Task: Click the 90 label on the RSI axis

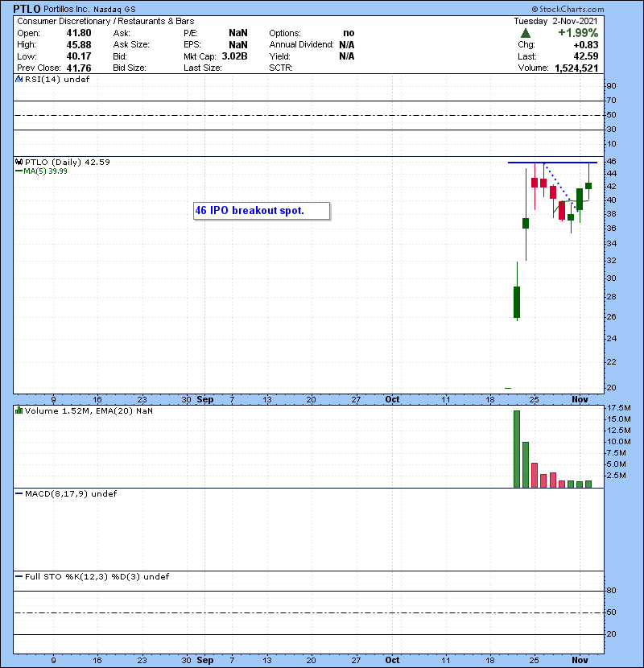Action: click(x=611, y=86)
